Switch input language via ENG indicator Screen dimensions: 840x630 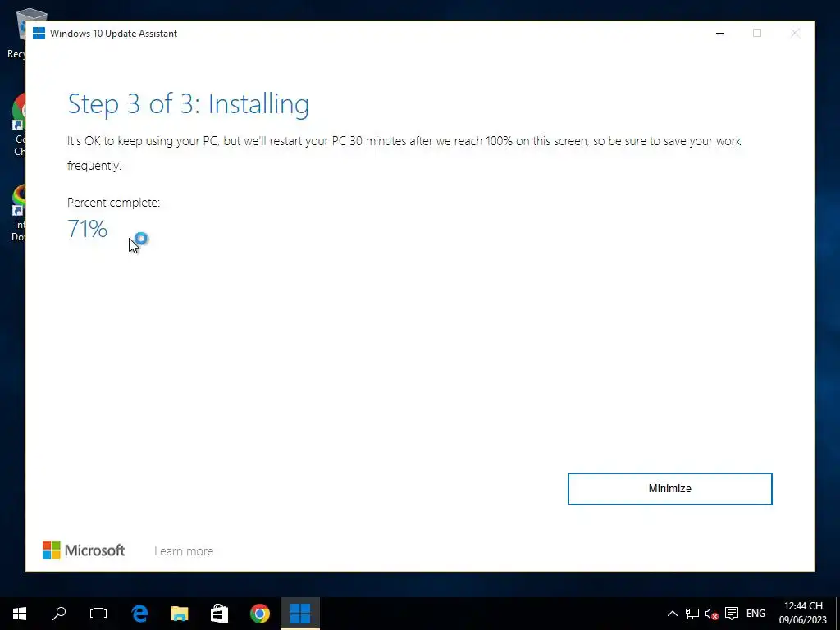(x=756, y=614)
